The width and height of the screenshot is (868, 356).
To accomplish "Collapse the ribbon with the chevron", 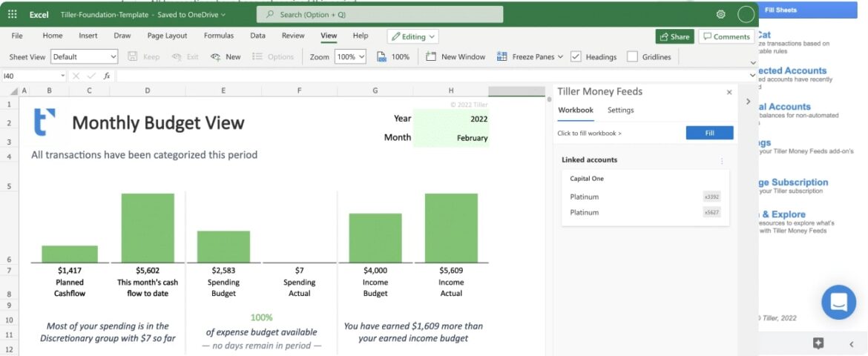I will click(752, 62).
